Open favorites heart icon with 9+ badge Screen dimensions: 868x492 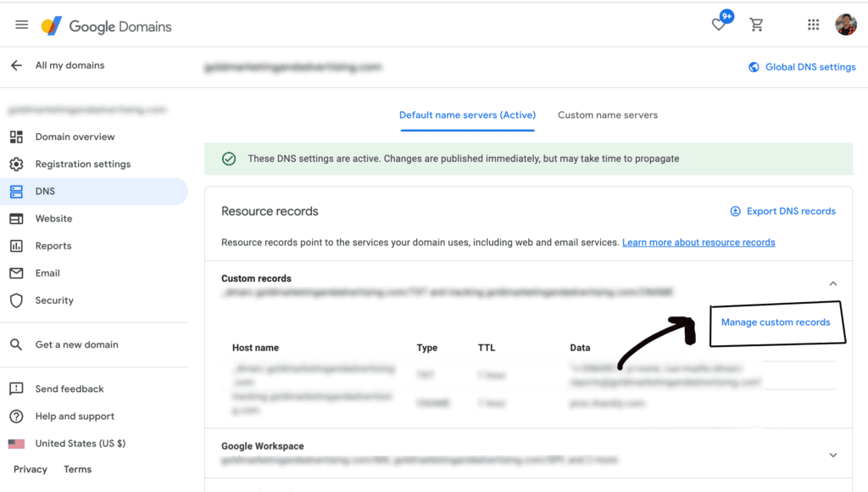pos(719,25)
